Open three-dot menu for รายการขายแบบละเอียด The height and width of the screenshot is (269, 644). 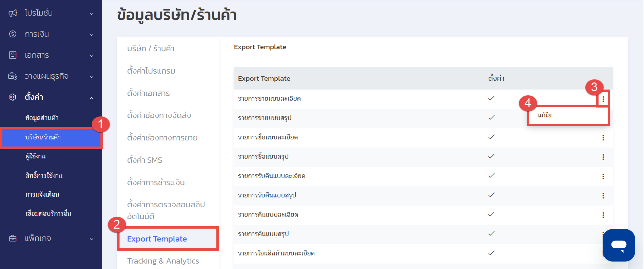pyautogui.click(x=603, y=99)
